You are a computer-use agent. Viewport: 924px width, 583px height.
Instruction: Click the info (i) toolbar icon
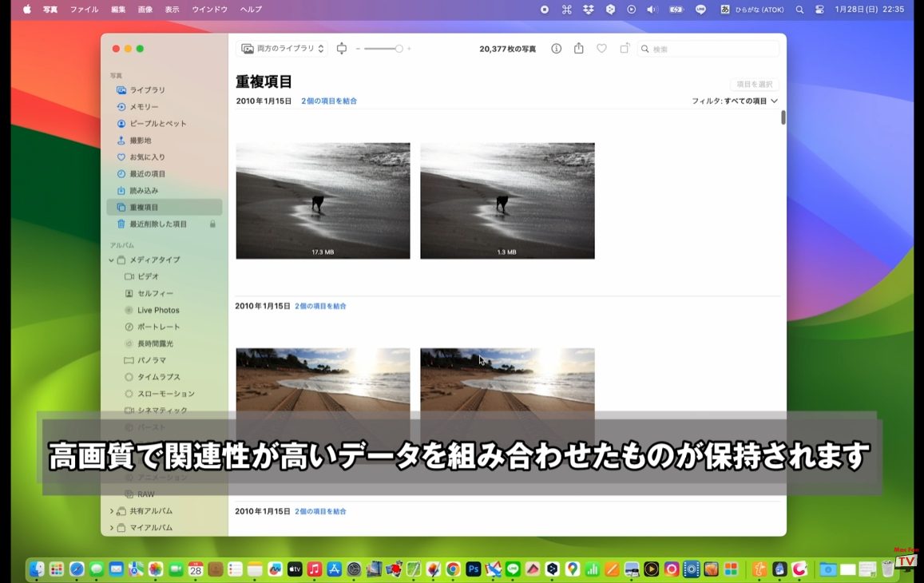pyautogui.click(x=557, y=49)
